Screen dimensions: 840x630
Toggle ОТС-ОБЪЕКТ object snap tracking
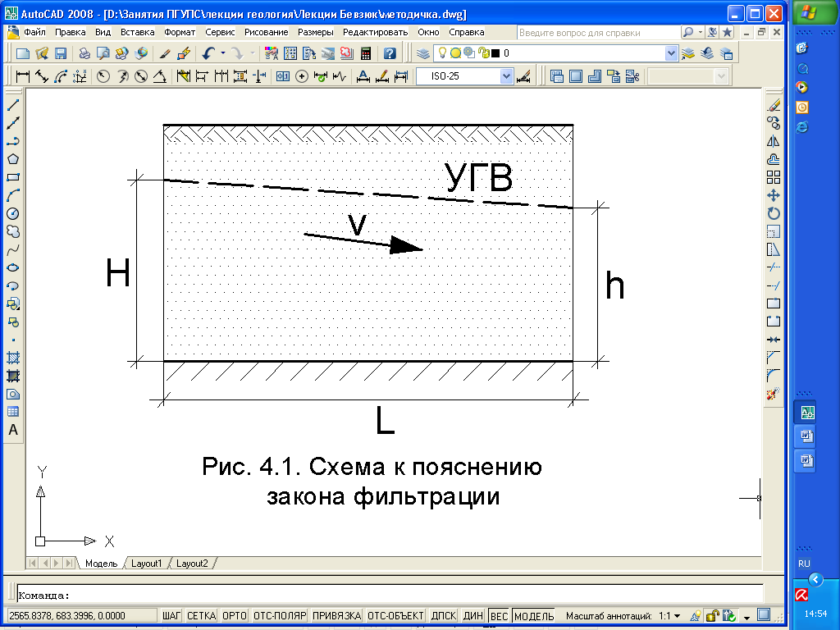point(395,616)
